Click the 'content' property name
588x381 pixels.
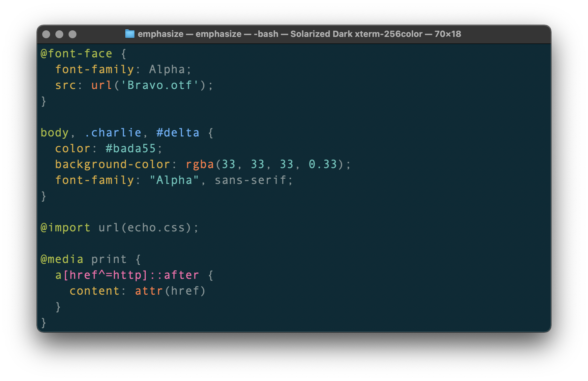click(x=94, y=291)
